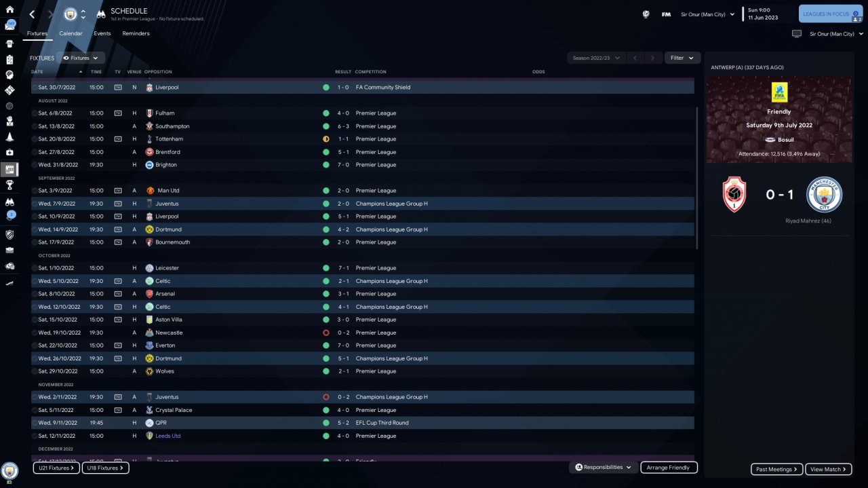Open the Responsibilities dropdown

604,468
